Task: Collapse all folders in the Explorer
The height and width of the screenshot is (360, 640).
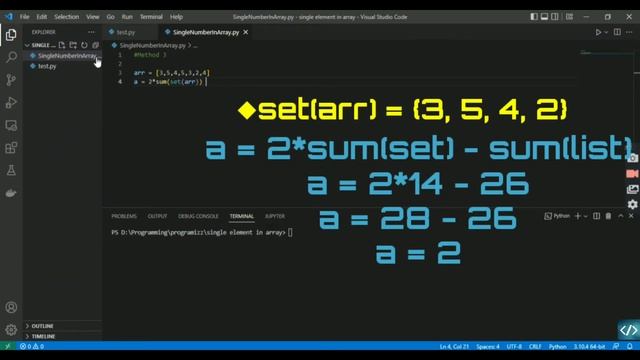Action: point(96,45)
